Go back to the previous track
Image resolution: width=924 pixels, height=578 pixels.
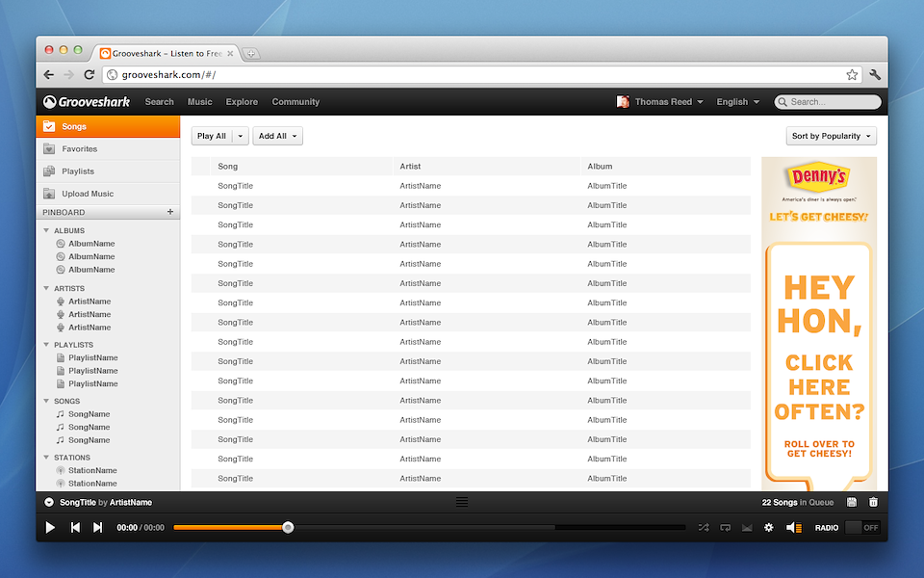click(x=75, y=528)
